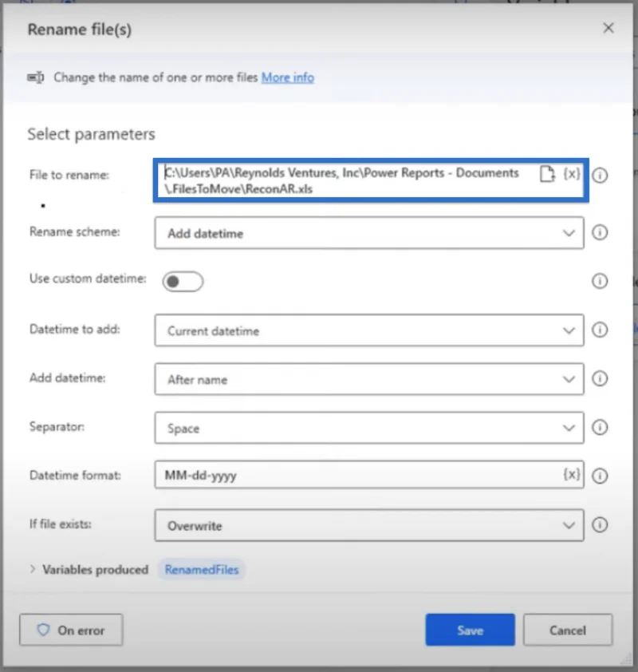The height and width of the screenshot is (672, 638).
Task: Show info for Rename scheme
Action: [600, 232]
